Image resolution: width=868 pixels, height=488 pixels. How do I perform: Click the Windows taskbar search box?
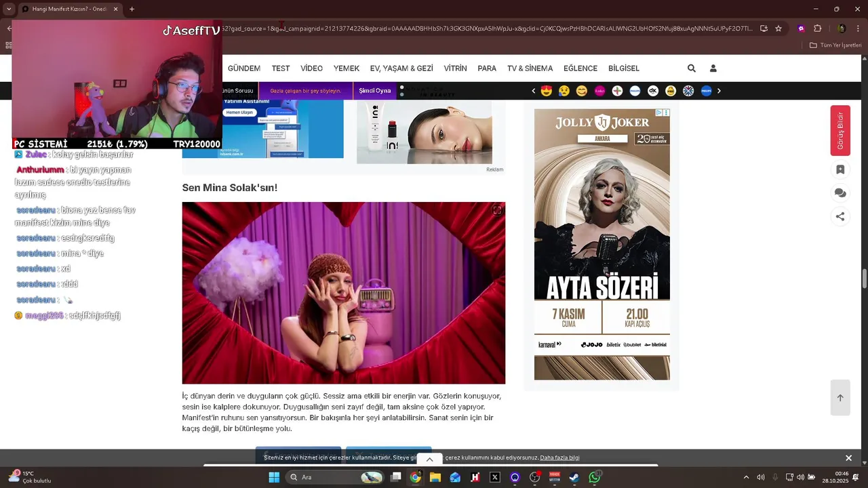tap(334, 477)
